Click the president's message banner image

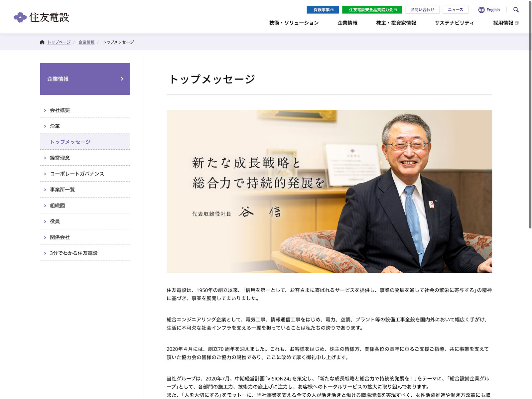click(x=329, y=192)
